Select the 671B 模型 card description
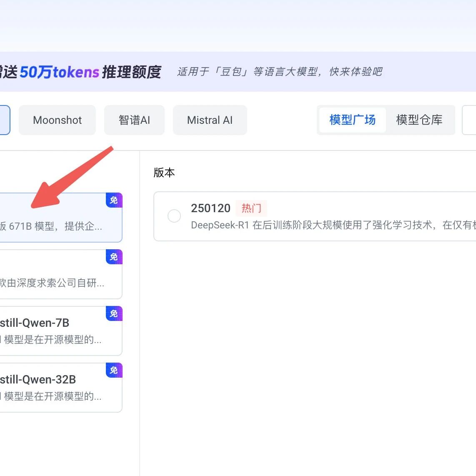 51,226
